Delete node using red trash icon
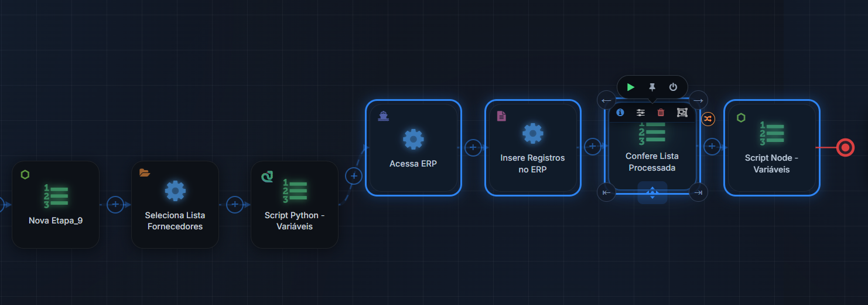The image size is (868, 305). click(x=661, y=113)
